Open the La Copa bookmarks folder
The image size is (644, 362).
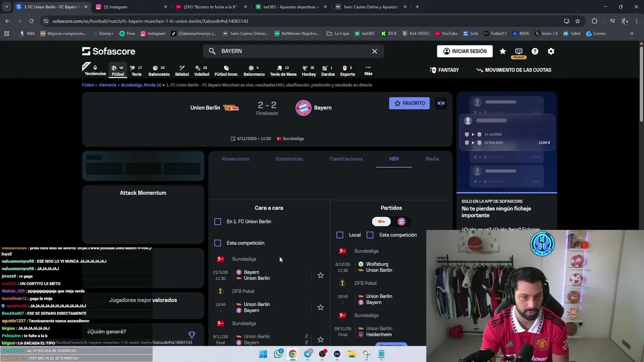point(338,34)
